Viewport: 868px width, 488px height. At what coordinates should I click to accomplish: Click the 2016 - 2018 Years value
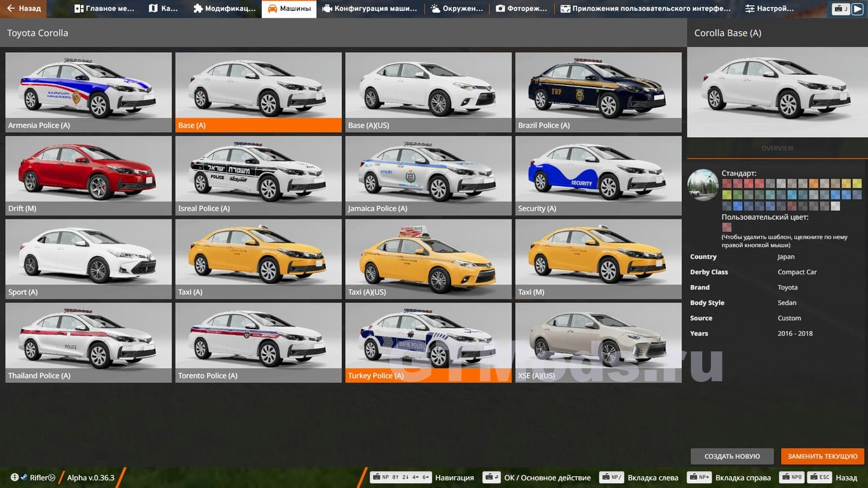[x=795, y=333]
